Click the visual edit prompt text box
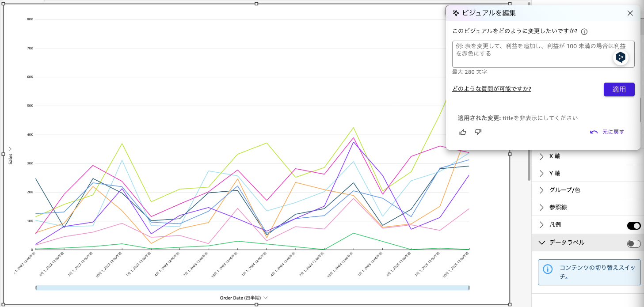The height and width of the screenshot is (307, 644). [x=530, y=54]
